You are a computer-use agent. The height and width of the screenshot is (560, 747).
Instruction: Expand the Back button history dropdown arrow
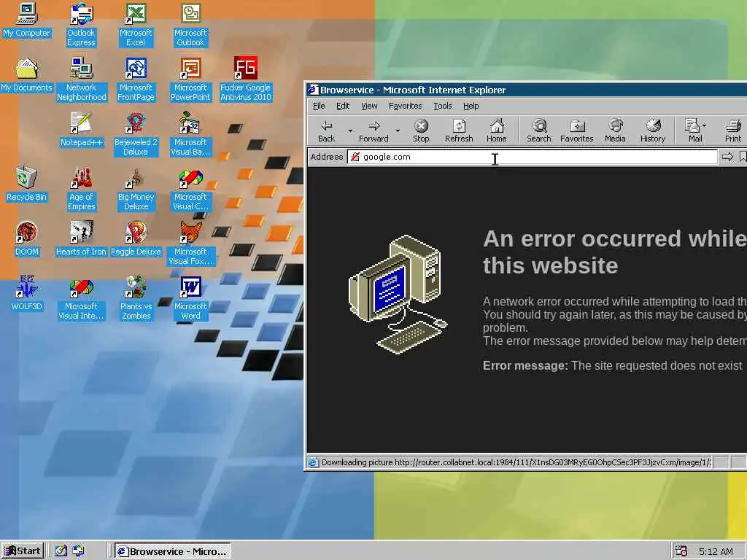(350, 131)
